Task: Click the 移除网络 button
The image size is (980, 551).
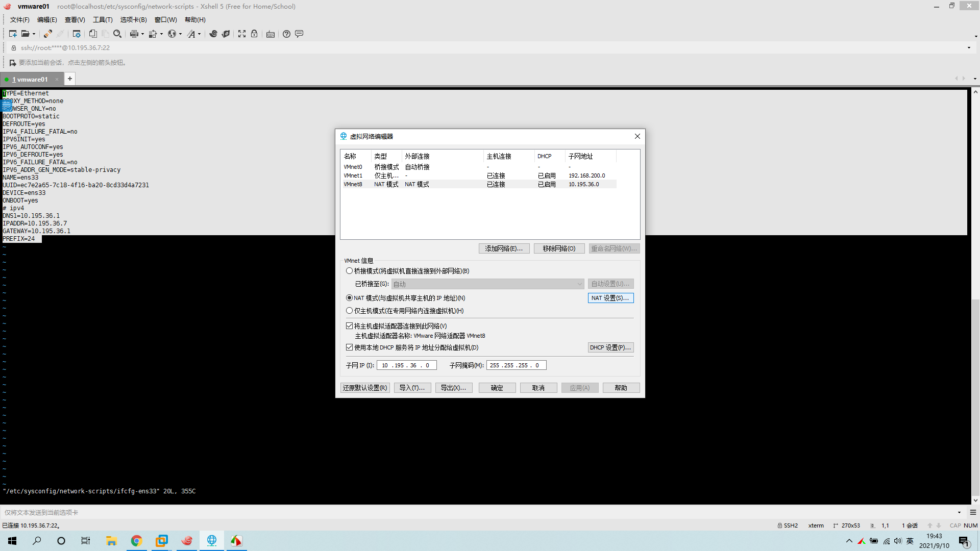Action: click(x=559, y=248)
